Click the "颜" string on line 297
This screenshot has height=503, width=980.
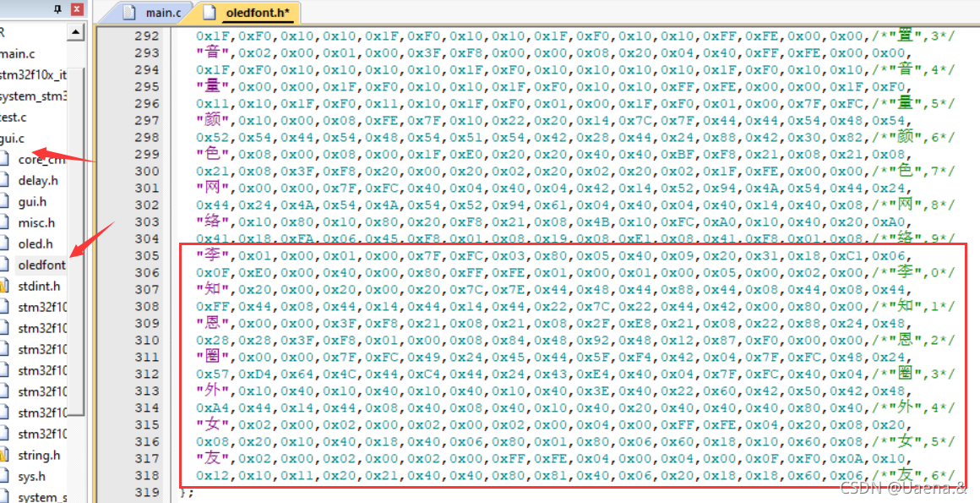(214, 120)
